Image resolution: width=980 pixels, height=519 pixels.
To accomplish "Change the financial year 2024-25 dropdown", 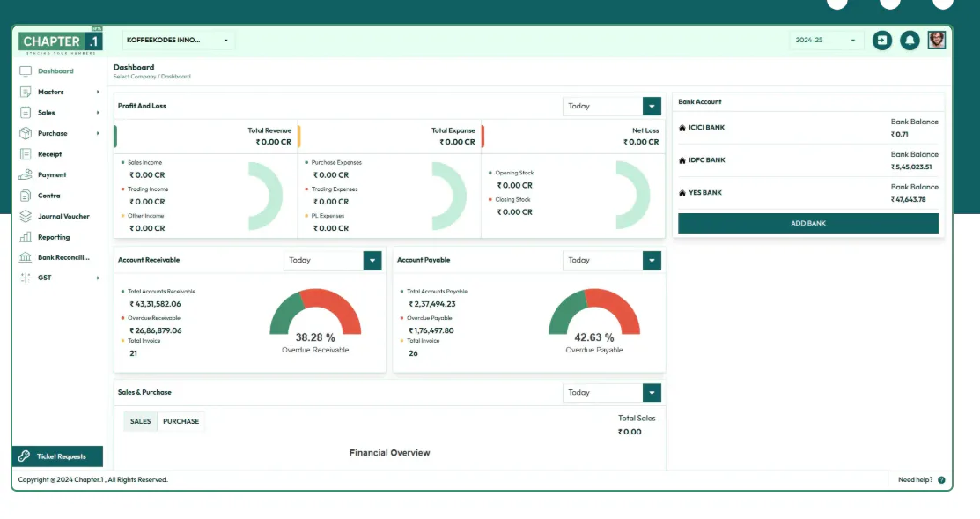I will pos(825,40).
